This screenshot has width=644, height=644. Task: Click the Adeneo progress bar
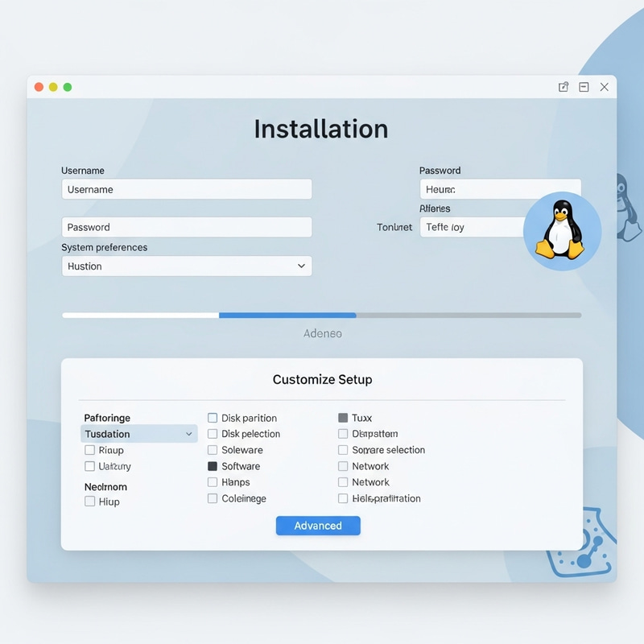coord(322,316)
